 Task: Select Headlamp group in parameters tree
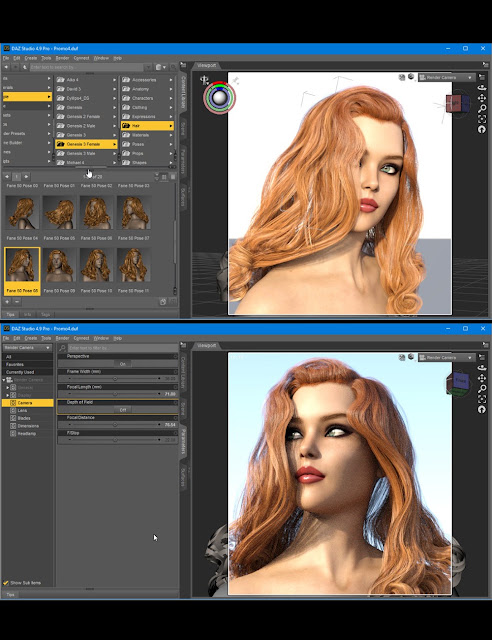(x=27, y=434)
